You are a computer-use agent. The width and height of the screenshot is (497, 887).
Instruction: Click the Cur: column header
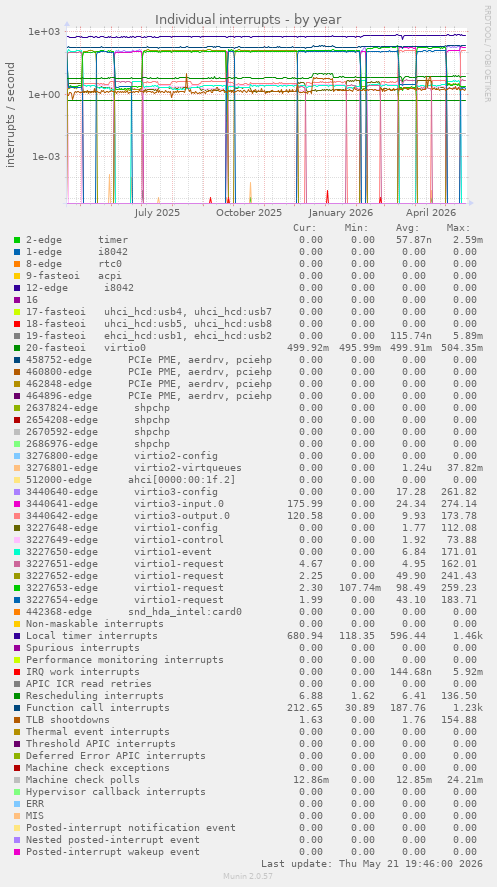pyautogui.click(x=305, y=228)
